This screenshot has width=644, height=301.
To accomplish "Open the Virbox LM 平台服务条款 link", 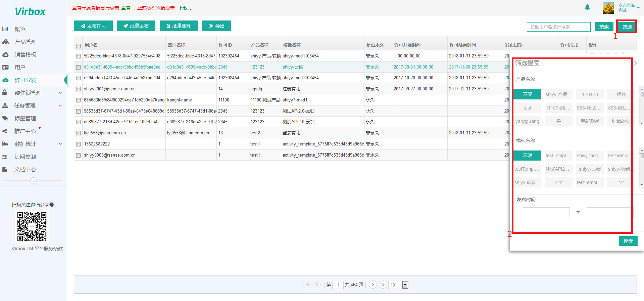I will tap(37, 249).
